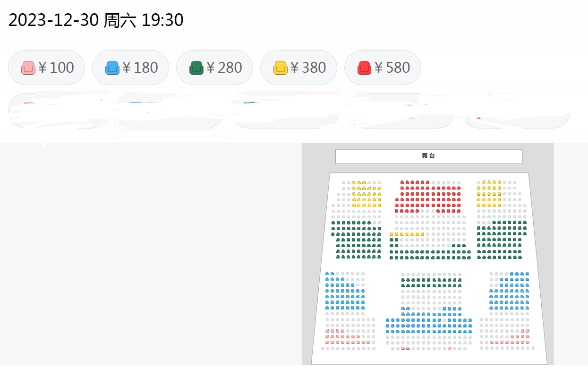Pick the first blue seat in the lower-left block
This screenshot has height=387, width=588.
click(327, 273)
